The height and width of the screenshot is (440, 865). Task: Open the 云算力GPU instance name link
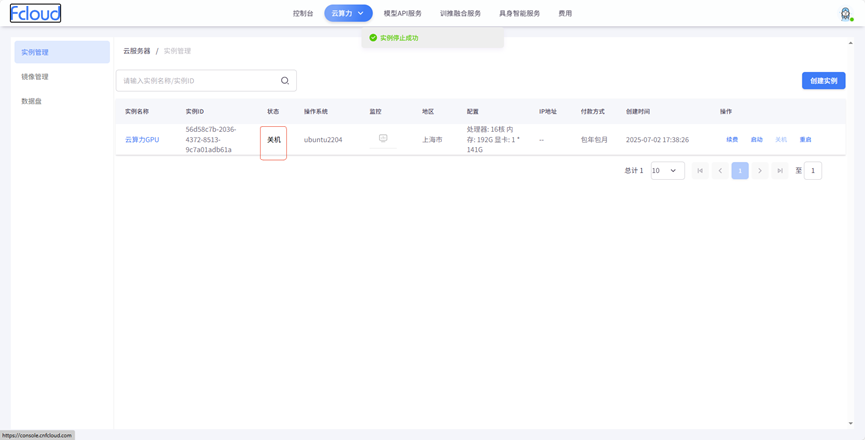tap(142, 140)
